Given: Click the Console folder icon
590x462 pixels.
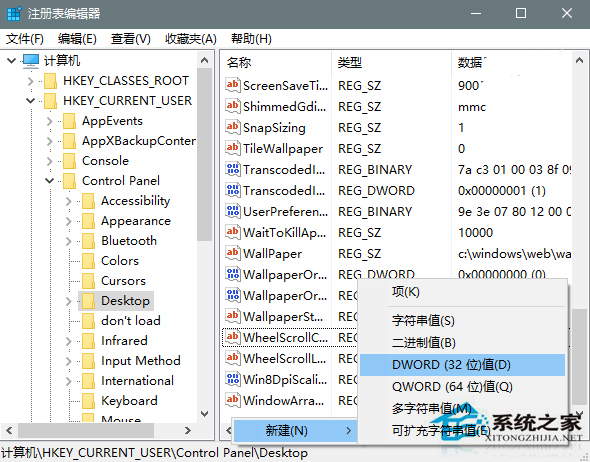Looking at the screenshot, I should pos(69,161).
